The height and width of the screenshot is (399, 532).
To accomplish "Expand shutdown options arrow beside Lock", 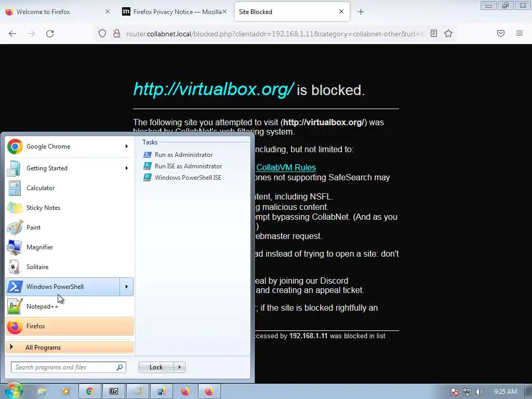I will [179, 367].
